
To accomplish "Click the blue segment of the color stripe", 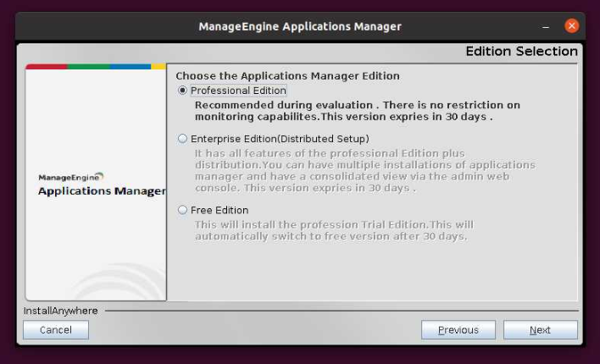I will (x=130, y=66).
